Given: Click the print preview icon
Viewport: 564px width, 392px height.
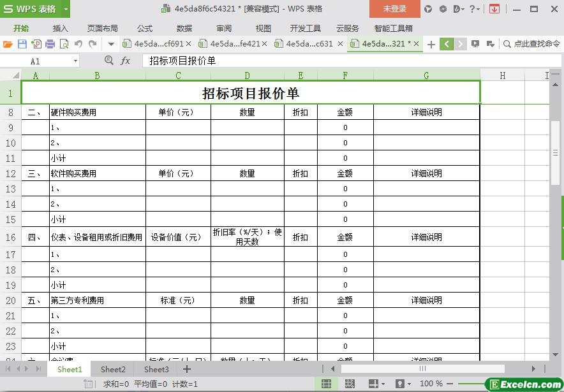Looking at the screenshot, I should point(64,44).
